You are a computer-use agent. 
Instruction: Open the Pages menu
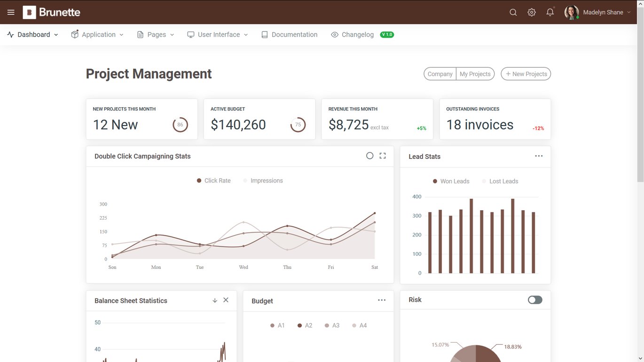coord(156,35)
